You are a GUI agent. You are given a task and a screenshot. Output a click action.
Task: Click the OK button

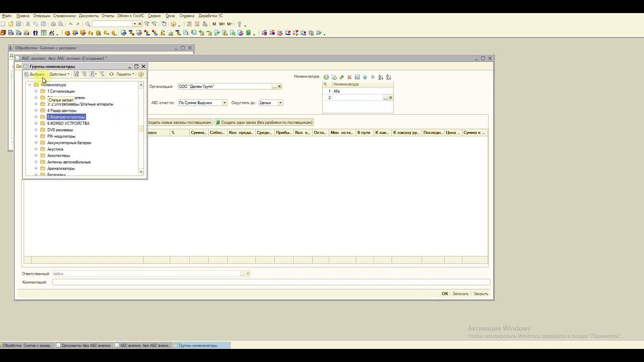pyautogui.click(x=445, y=294)
